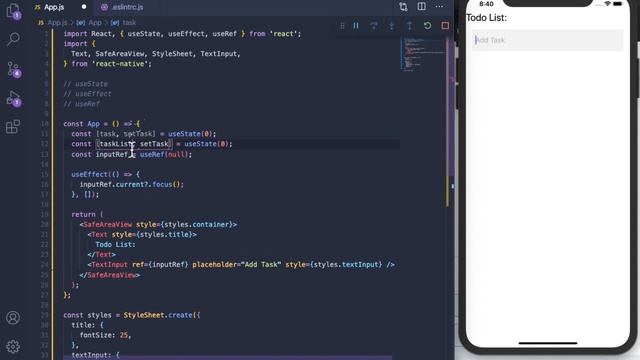This screenshot has height=360, width=640.
Task: Click the 8:40 clock in simulator status bar
Action: pyautogui.click(x=486, y=4)
